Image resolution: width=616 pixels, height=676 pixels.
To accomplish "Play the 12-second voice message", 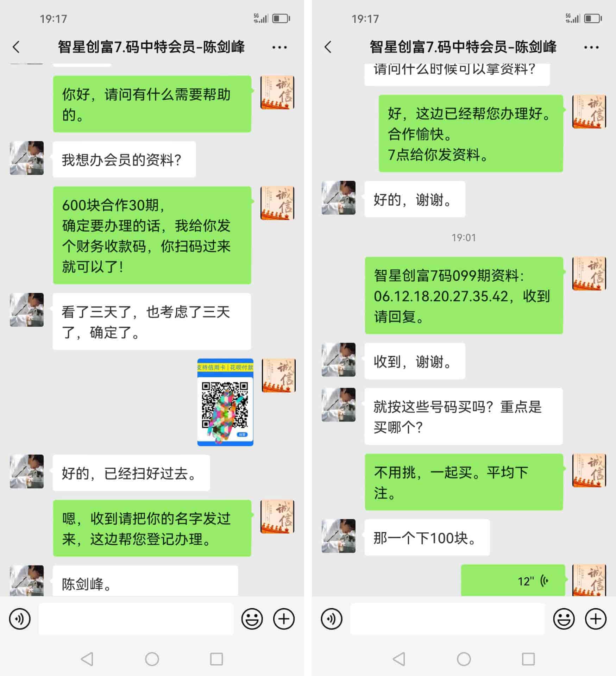I will pos(513,581).
